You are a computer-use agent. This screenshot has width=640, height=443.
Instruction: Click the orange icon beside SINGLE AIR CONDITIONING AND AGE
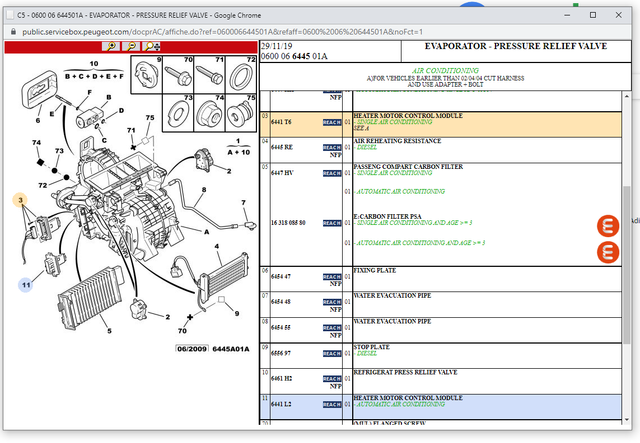608,226
